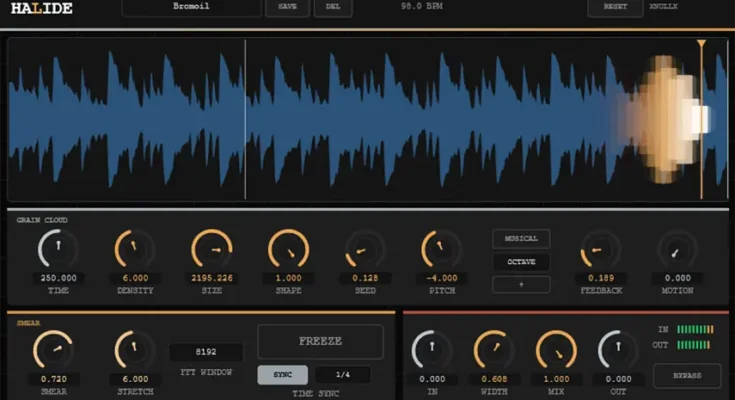Click the MIX value 1.000 field

pos(556,379)
